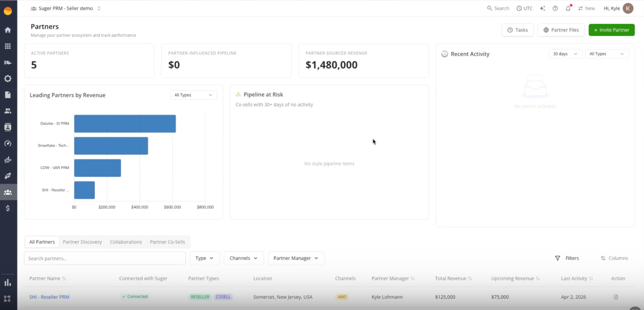This screenshot has width=644, height=310.
Task: Open the handshake icon in sidebar
Action: [8, 176]
